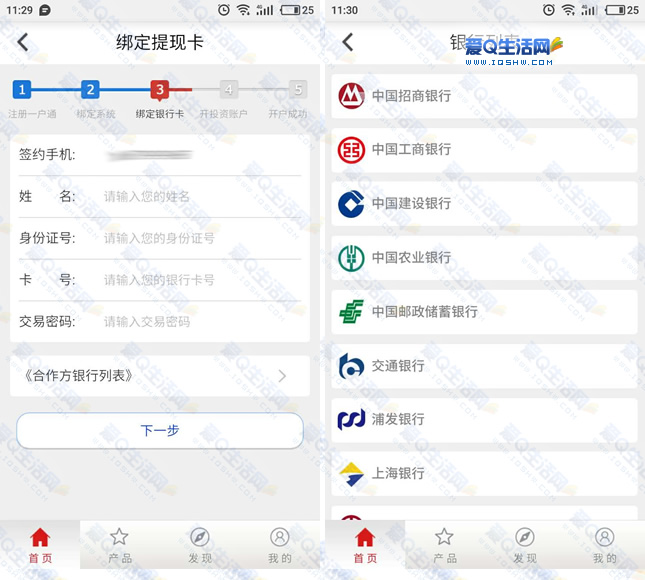Select step 5 开户成功 marker

298,89
